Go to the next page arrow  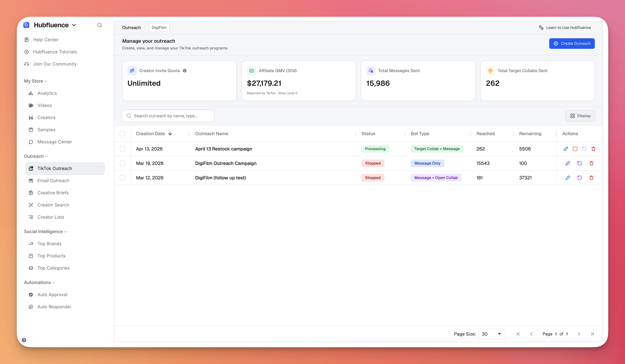point(579,334)
